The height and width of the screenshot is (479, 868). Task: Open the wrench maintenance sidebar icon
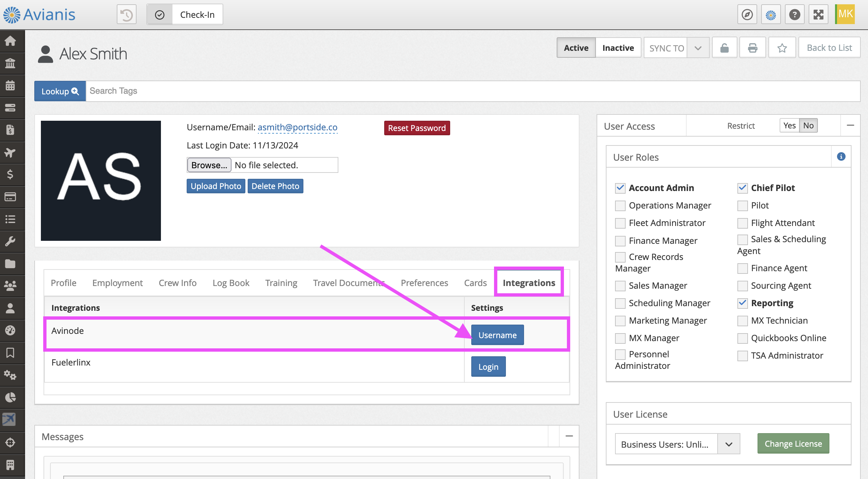tap(10, 241)
